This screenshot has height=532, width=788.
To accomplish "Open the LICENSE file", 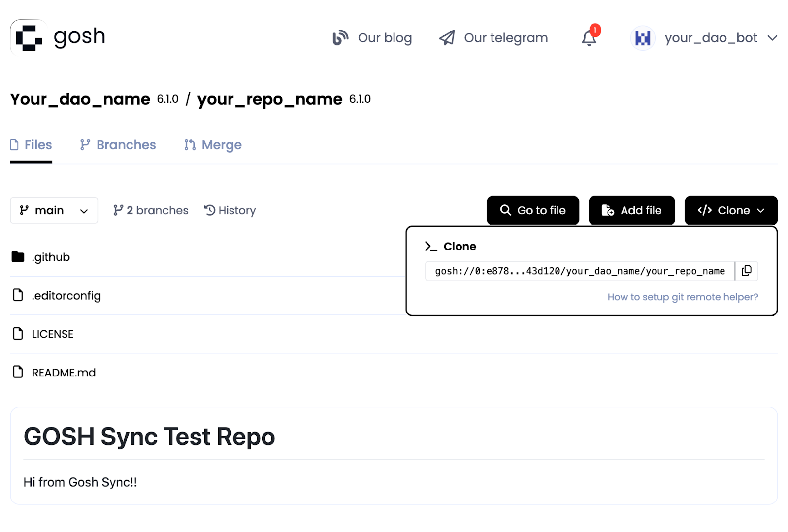I will click(52, 334).
